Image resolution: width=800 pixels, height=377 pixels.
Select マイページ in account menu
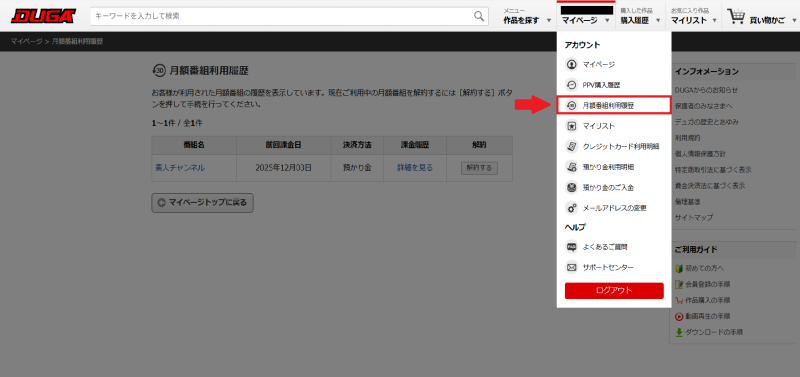tap(614, 65)
